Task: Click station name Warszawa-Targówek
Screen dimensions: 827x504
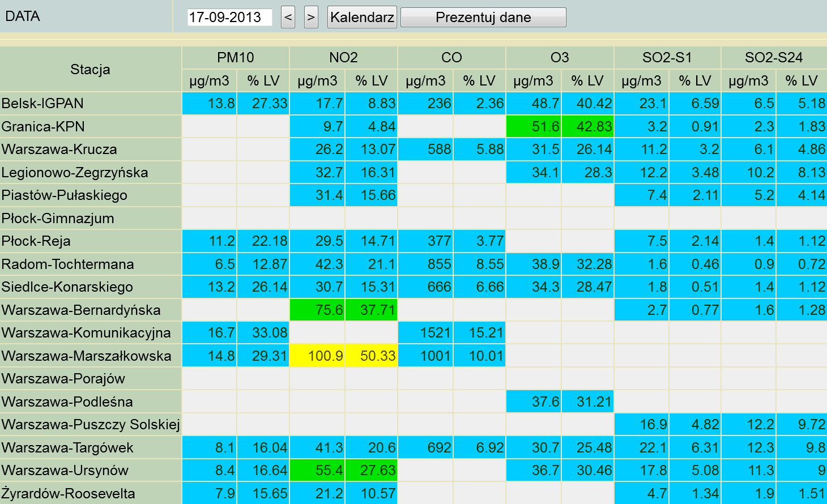Action: coord(67,447)
